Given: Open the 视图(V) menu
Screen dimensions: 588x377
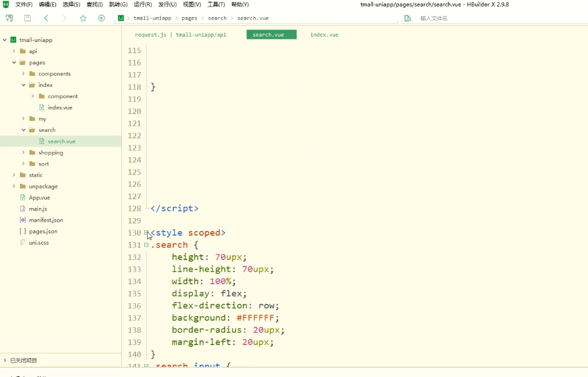Looking at the screenshot, I should pyautogui.click(x=192, y=5).
